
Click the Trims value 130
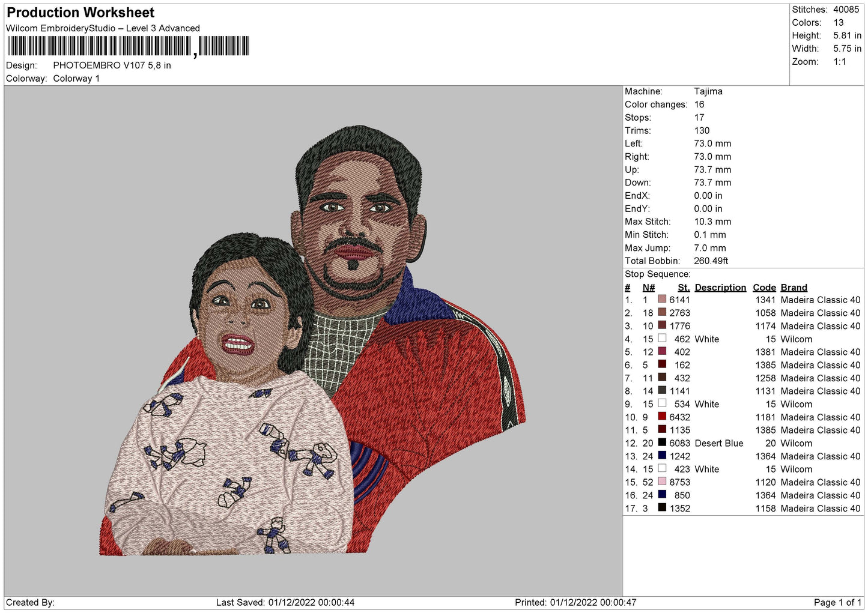[x=702, y=130]
